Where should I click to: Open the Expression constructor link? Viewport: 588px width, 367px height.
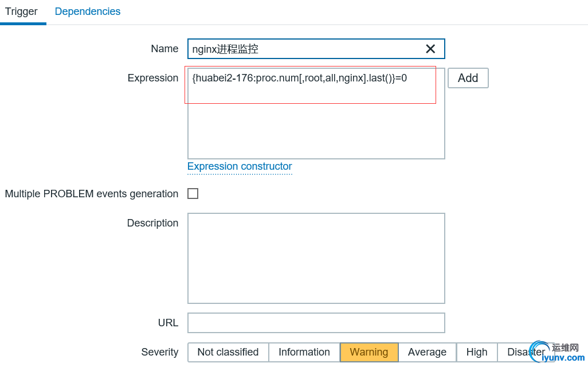point(240,166)
